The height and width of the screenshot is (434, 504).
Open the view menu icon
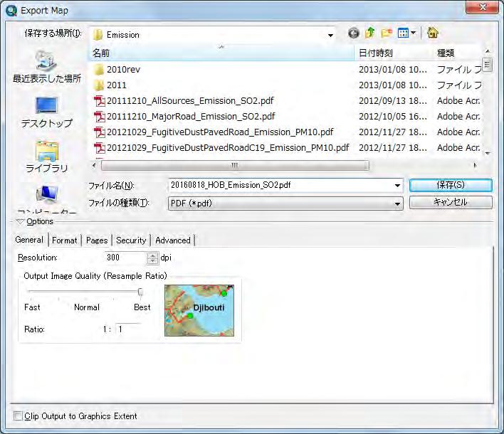406,33
